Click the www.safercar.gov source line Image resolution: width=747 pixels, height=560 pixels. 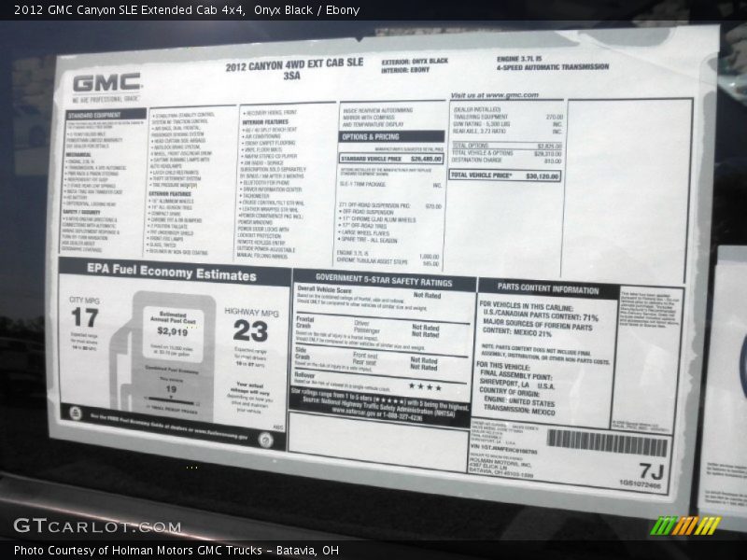(377, 414)
